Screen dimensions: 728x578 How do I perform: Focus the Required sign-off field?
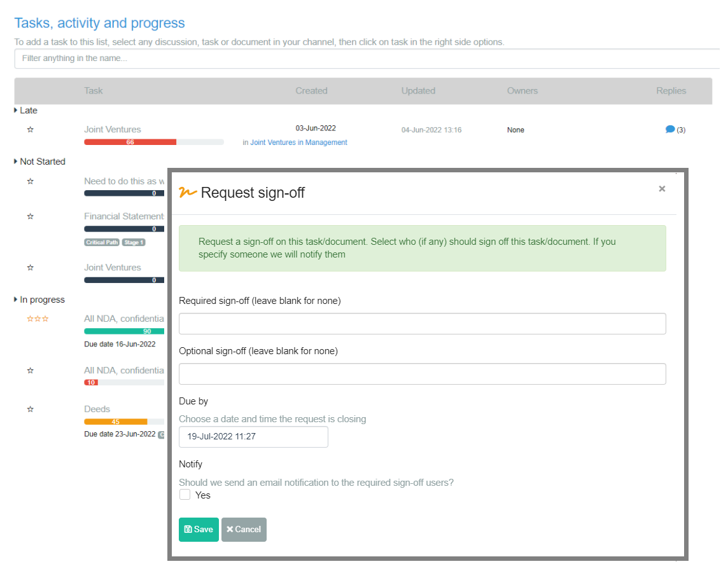click(x=422, y=323)
